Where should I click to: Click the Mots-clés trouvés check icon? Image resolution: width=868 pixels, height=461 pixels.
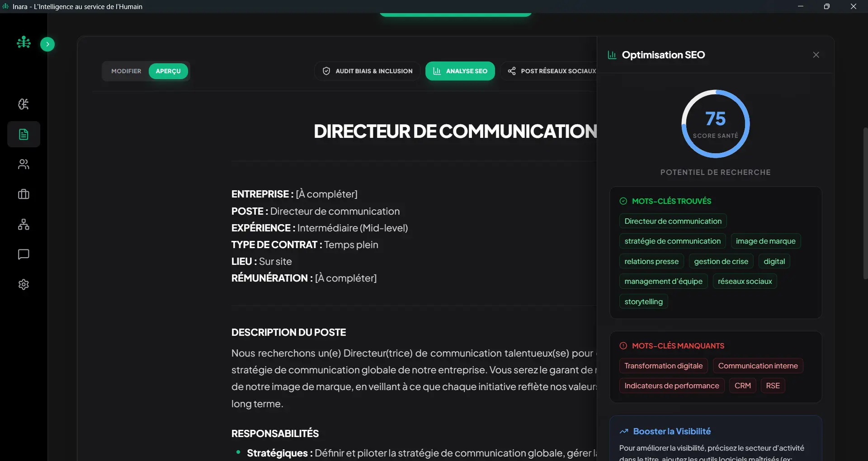[623, 201]
